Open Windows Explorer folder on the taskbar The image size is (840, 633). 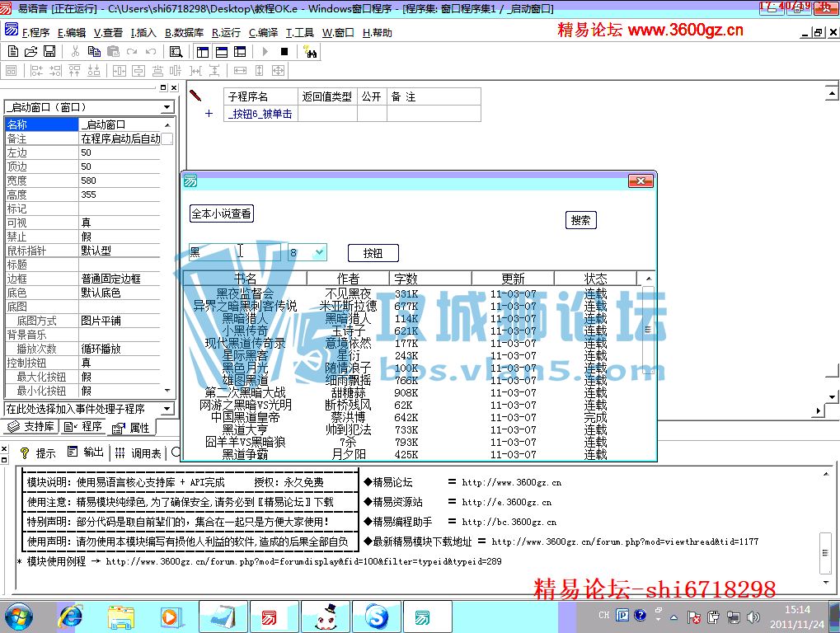121,617
